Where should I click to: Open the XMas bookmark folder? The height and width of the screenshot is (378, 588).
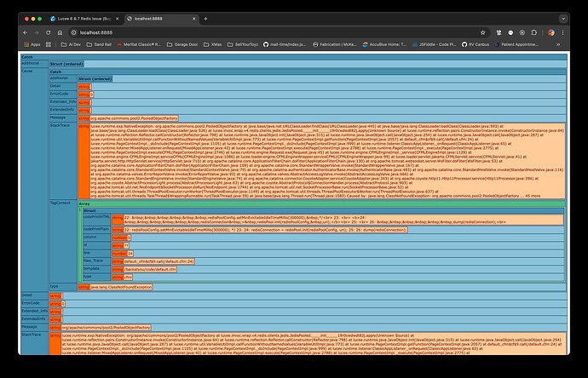click(x=213, y=44)
